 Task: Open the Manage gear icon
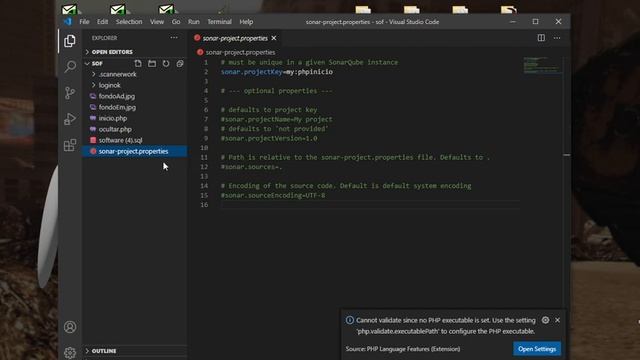pos(70,352)
